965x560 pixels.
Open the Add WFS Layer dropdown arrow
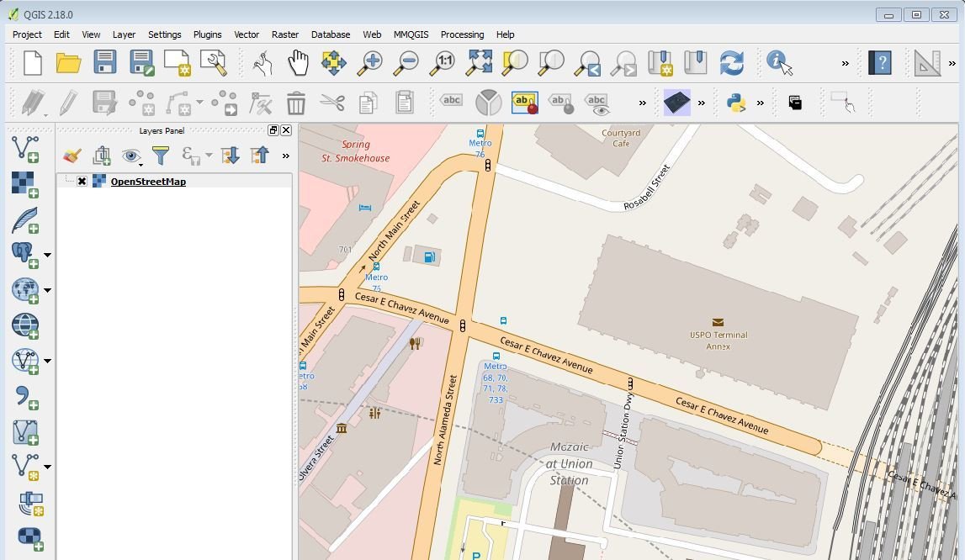tap(47, 362)
